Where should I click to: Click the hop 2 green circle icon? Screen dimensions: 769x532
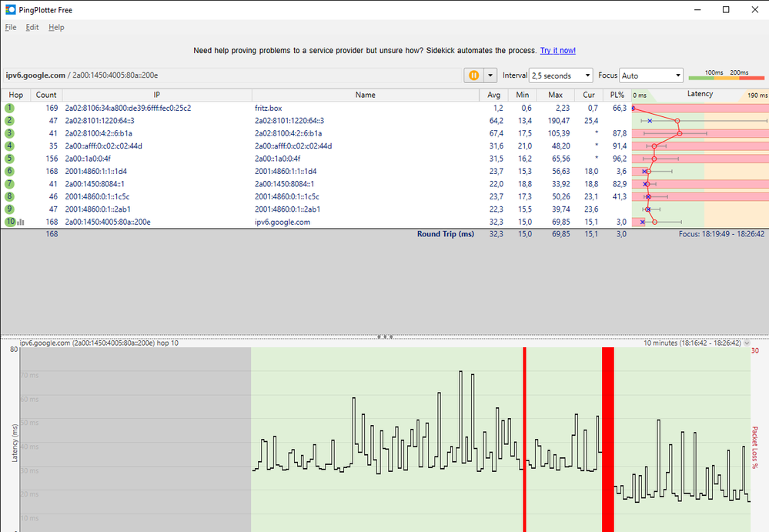click(x=10, y=121)
